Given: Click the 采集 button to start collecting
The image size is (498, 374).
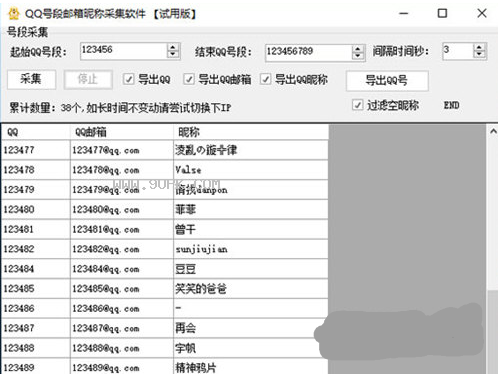Looking at the screenshot, I should click(x=31, y=79).
